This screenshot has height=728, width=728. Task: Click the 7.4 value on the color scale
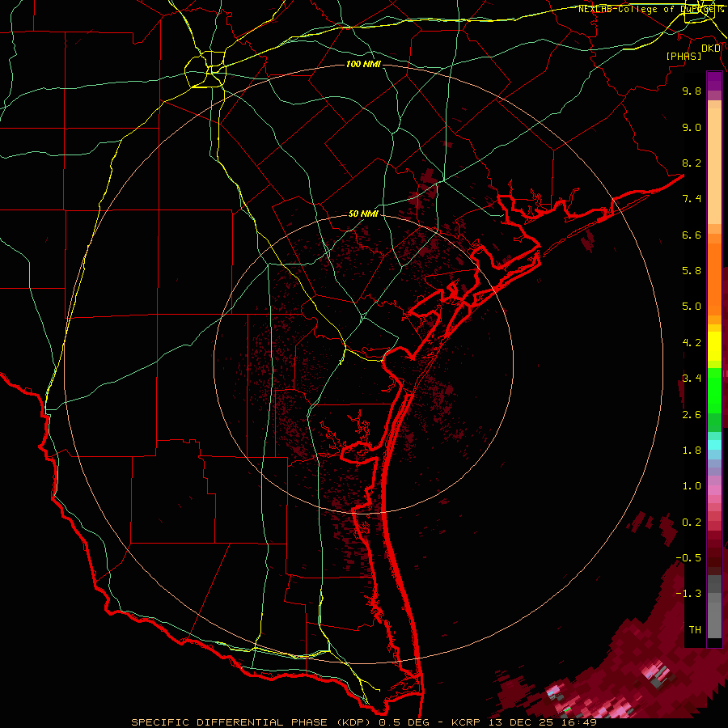coord(692,199)
